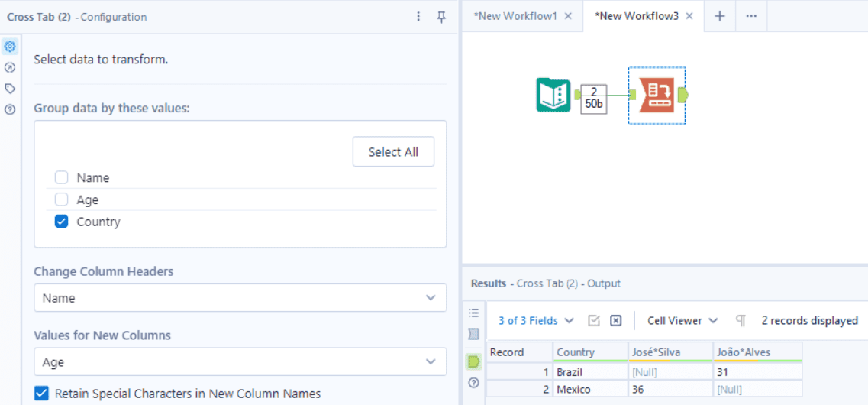This screenshot has width=868, height=405.
Task: Check the Name grouping checkbox
Action: (62, 178)
